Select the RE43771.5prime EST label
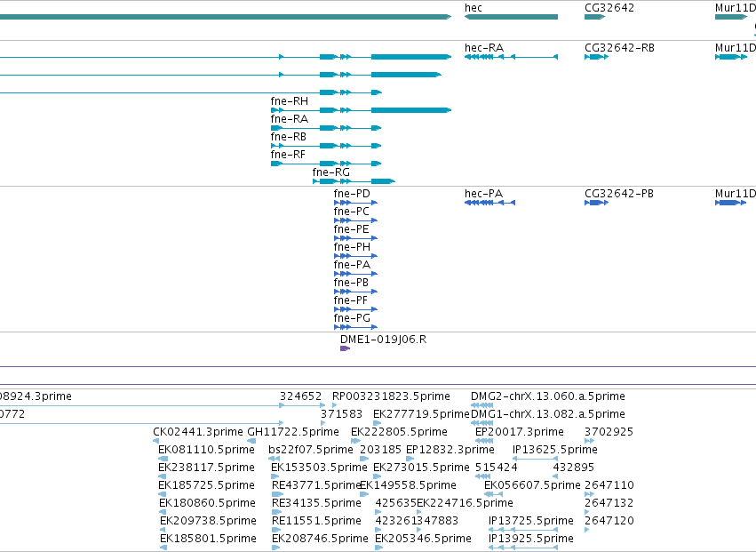Image resolution: width=756 pixels, height=552 pixels. (x=317, y=485)
